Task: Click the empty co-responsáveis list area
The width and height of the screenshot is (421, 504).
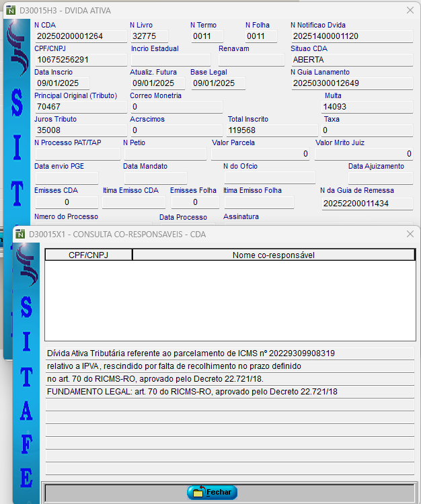Action: (229, 300)
